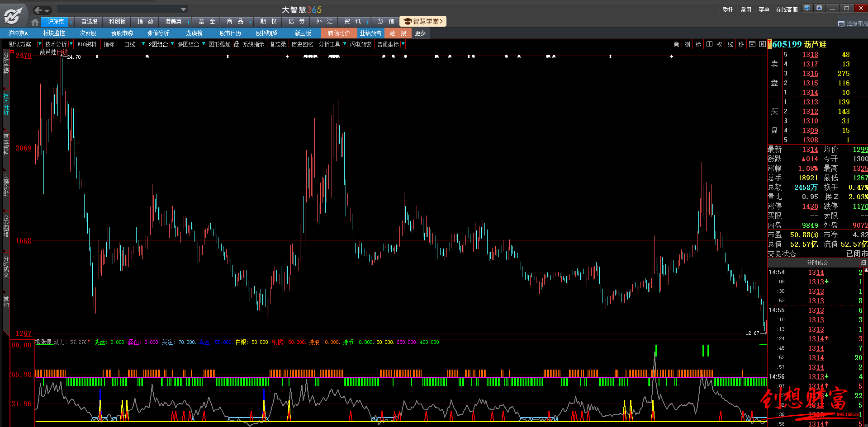
Task: Open the history dropdown beside the back arrow
Action: click(x=47, y=10)
